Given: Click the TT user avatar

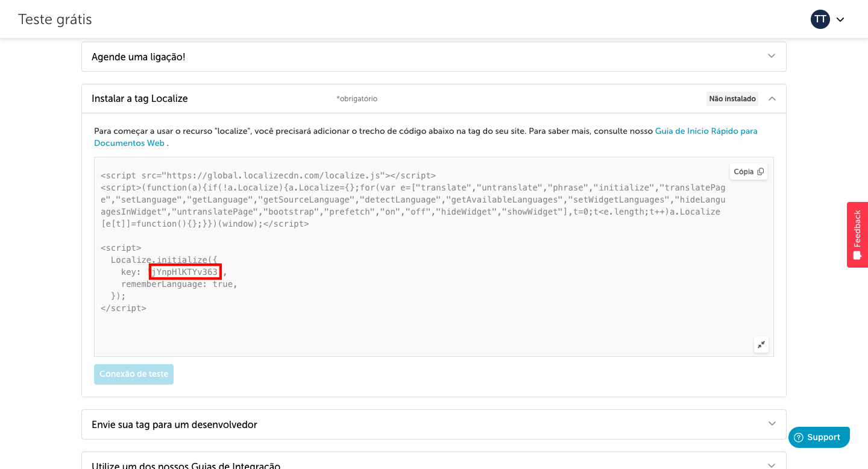Looking at the screenshot, I should 820,19.
